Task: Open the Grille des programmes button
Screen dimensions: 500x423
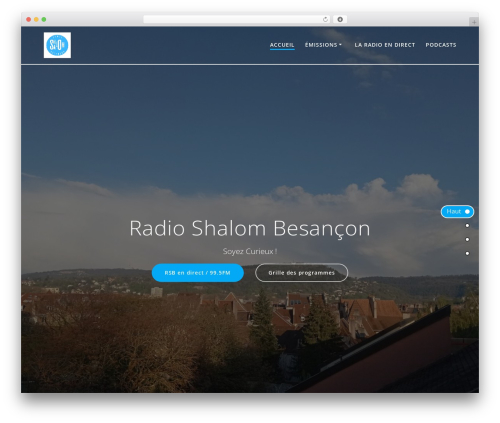Action: tap(301, 273)
